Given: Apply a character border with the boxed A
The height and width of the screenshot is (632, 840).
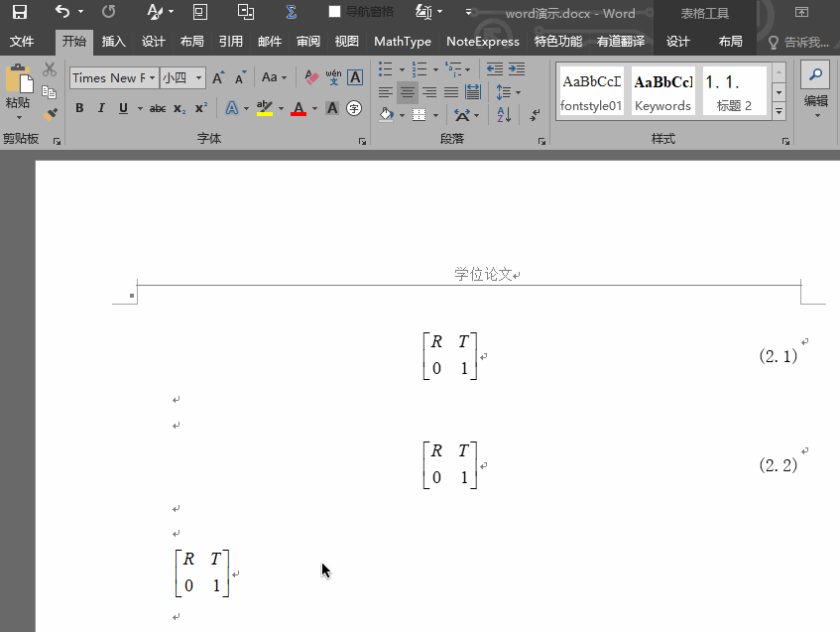Looking at the screenshot, I should click(x=355, y=77).
